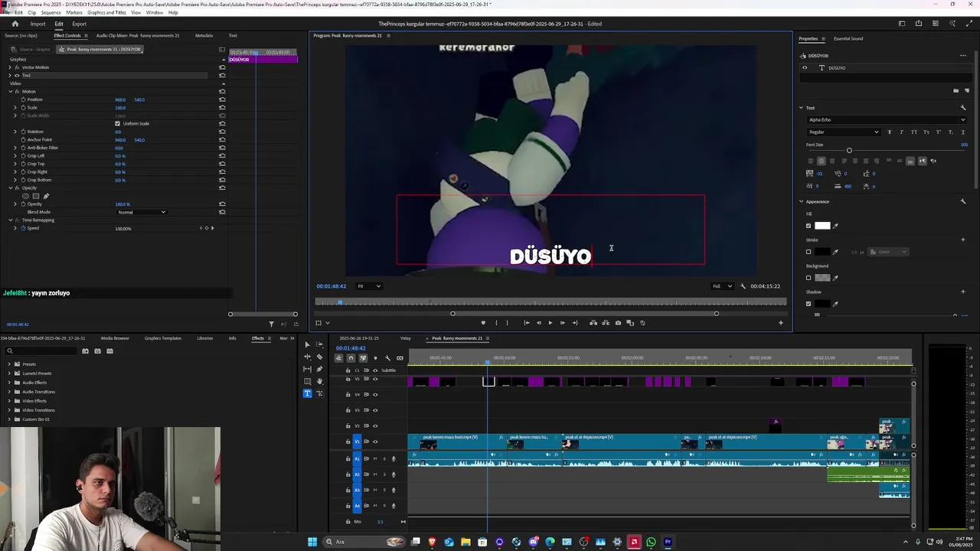Screen dimensions: 980x551
Task: Add a new stroke with plus icon
Action: 963,240
